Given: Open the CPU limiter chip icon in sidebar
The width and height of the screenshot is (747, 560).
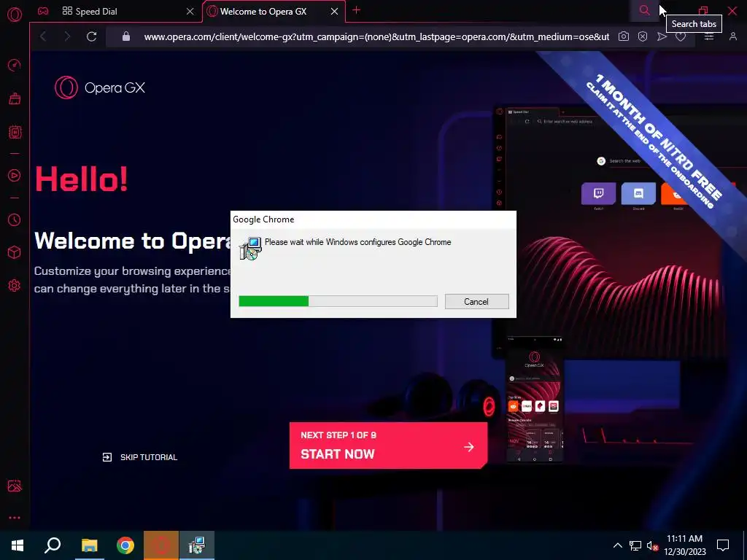Looking at the screenshot, I should pos(15,132).
